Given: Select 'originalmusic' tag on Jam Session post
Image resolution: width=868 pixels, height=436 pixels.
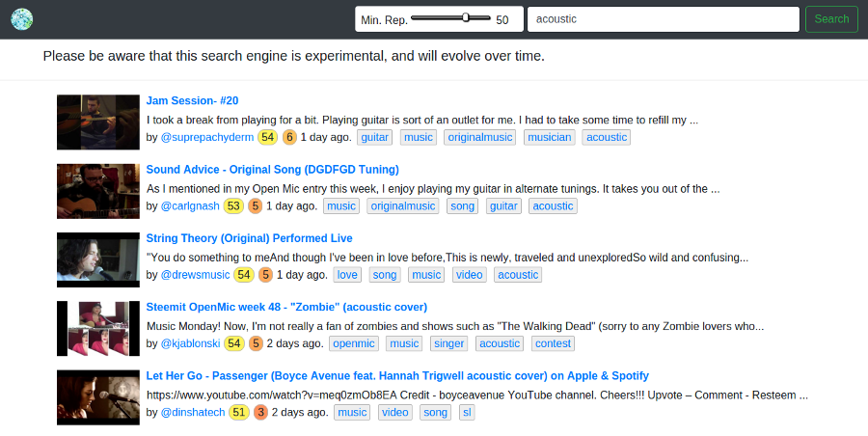Looking at the screenshot, I should (x=480, y=137).
